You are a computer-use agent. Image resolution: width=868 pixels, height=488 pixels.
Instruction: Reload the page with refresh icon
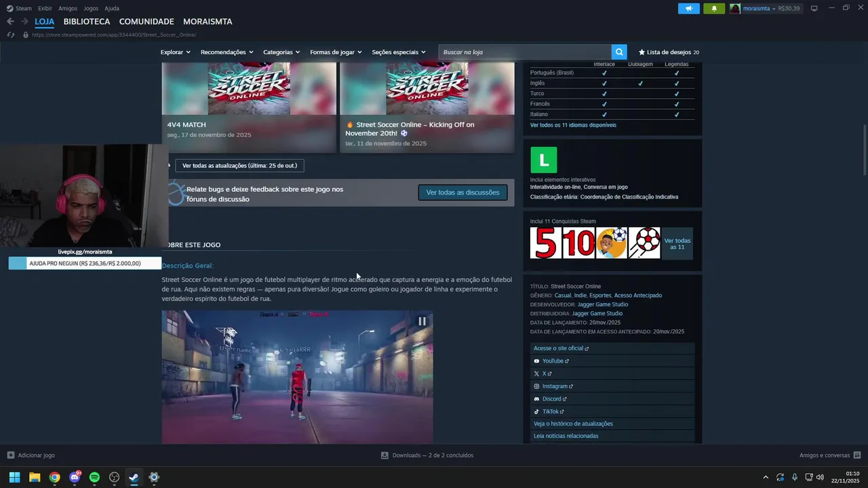pos(11,35)
